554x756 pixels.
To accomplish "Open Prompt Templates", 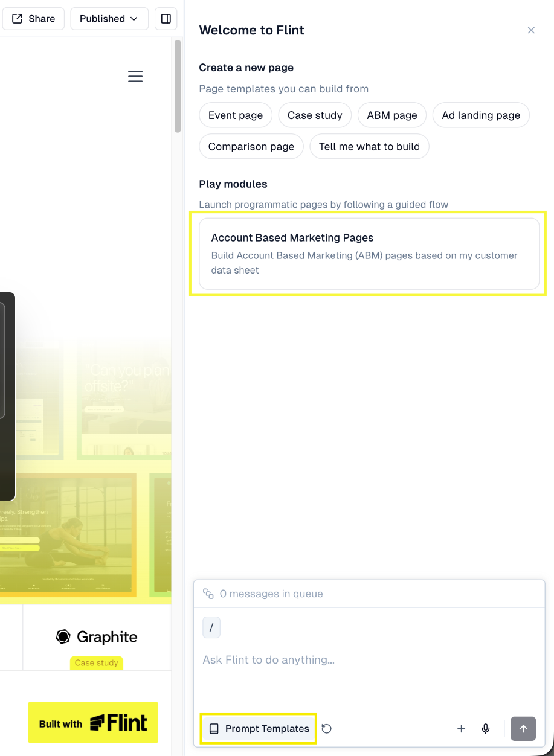I will (258, 729).
